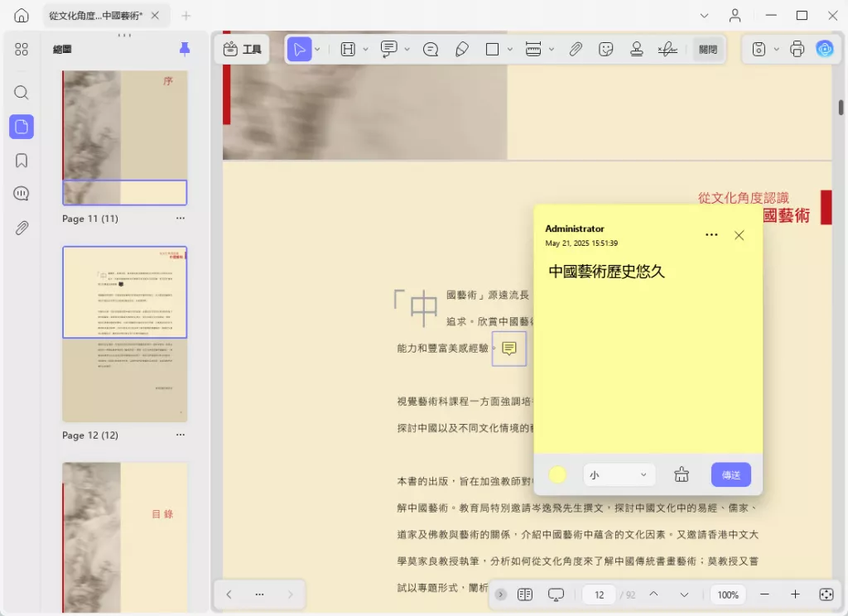Toggle the pin on thumbnail panel

click(185, 49)
